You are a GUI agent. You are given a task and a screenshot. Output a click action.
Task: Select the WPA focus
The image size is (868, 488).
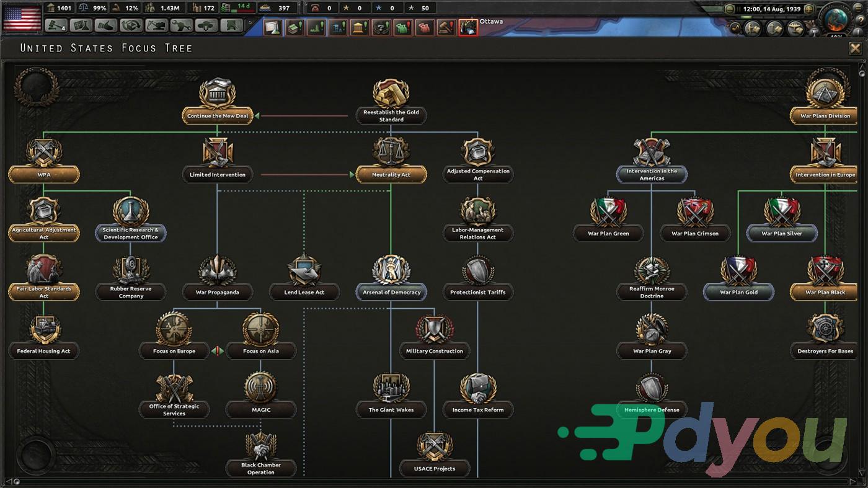(x=43, y=160)
